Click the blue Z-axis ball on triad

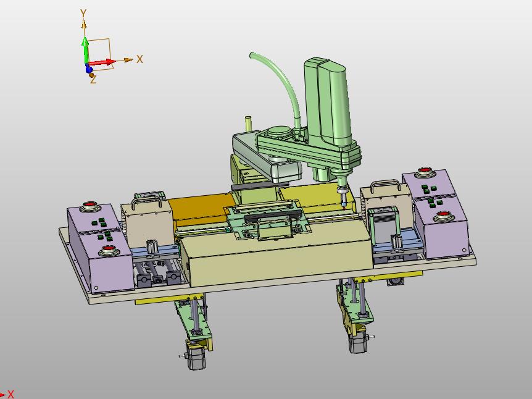89,70
